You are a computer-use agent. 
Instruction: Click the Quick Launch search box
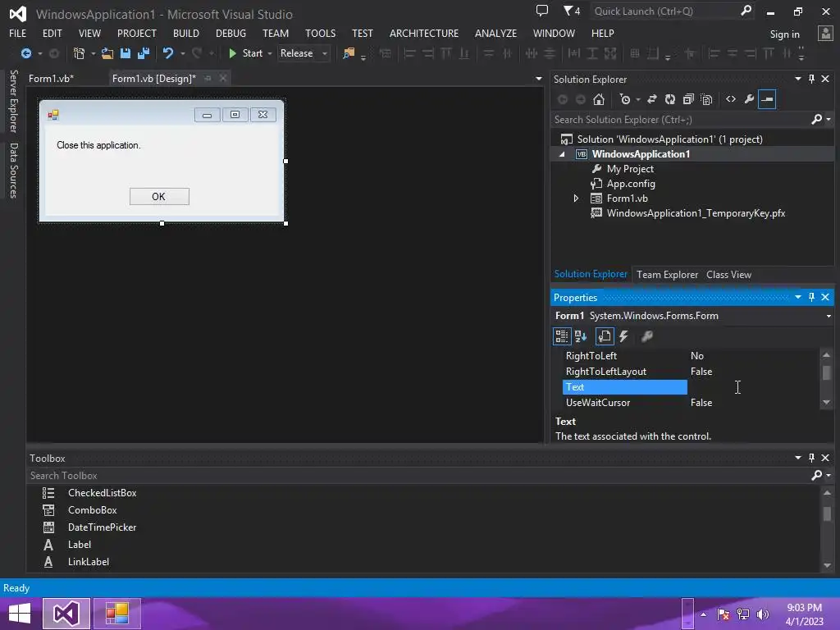666,11
